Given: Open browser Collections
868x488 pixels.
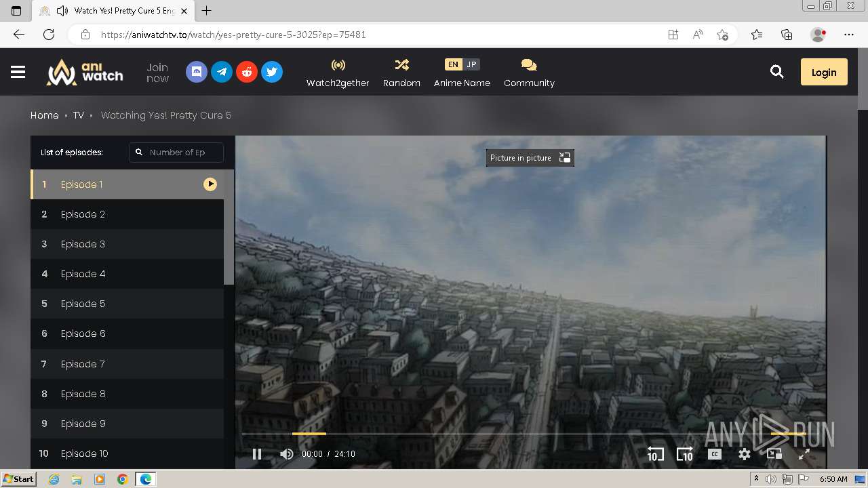Looking at the screenshot, I should point(787,35).
